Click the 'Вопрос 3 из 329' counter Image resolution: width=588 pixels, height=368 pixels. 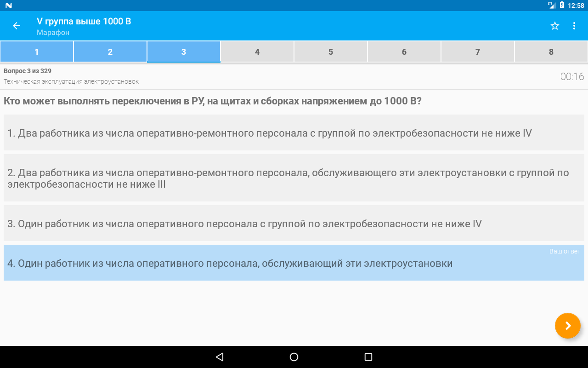28,71
